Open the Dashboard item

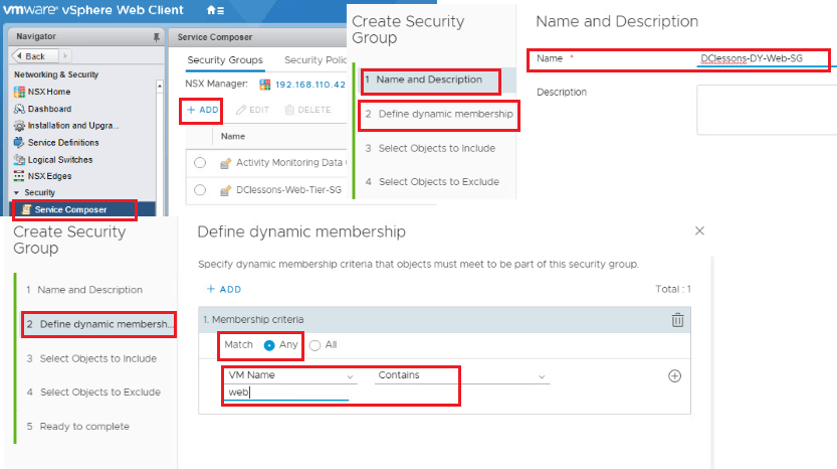(49, 109)
